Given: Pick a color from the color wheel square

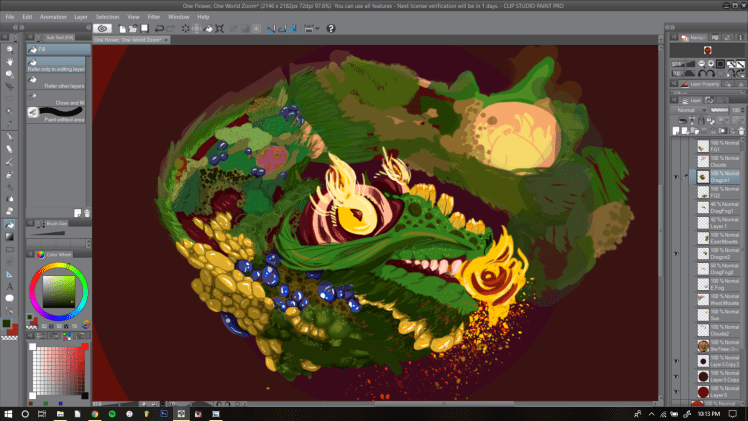Looking at the screenshot, I should [61, 290].
